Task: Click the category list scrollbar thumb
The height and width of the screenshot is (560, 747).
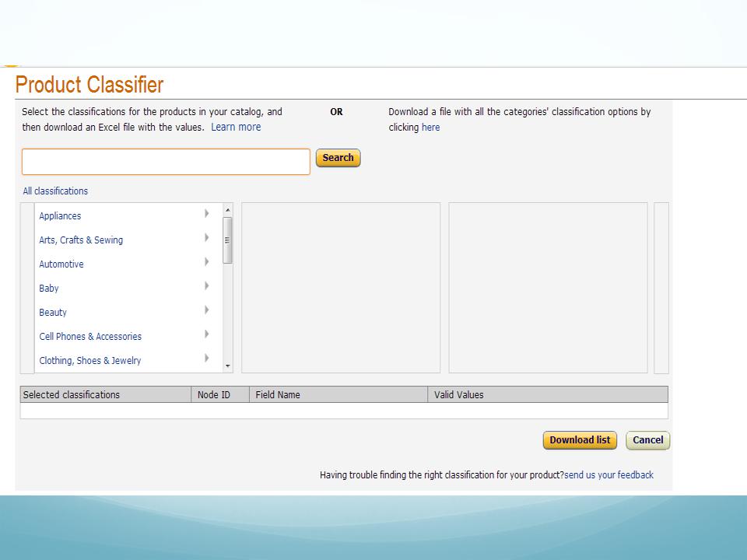Action: [x=227, y=240]
